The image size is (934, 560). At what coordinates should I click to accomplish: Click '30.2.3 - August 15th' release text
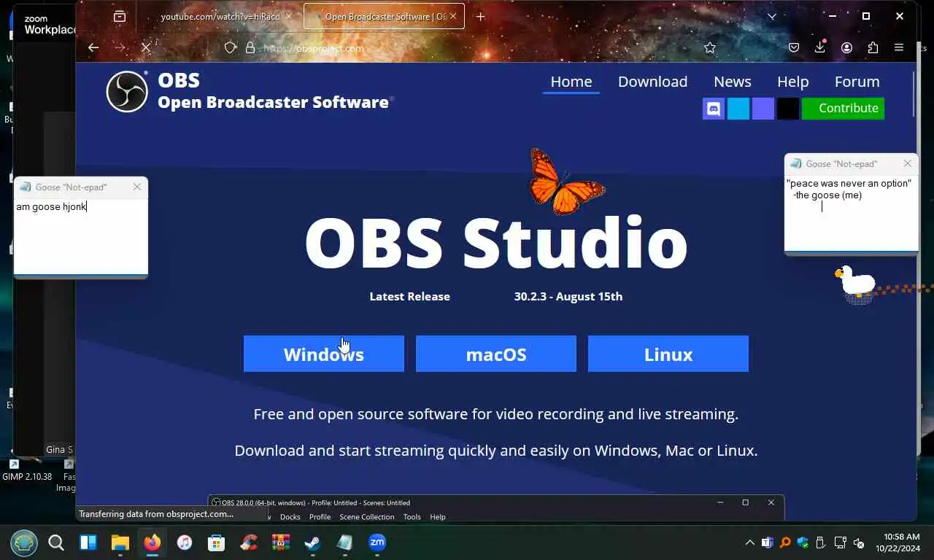click(x=568, y=296)
